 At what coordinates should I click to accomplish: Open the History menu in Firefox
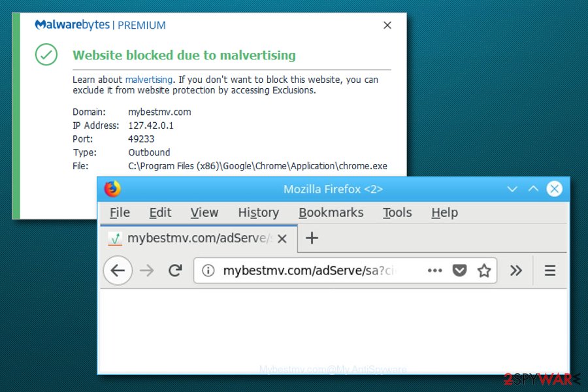point(259,213)
